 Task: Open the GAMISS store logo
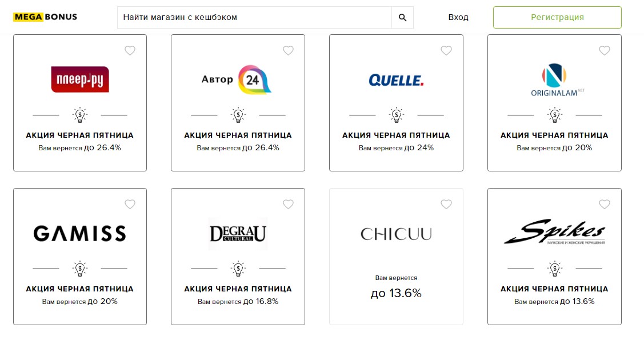click(x=80, y=233)
